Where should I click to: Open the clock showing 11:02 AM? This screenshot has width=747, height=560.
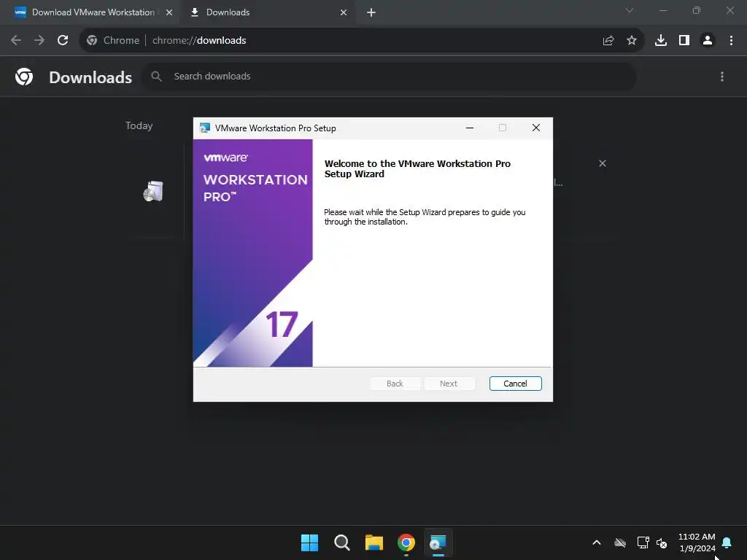(697, 542)
